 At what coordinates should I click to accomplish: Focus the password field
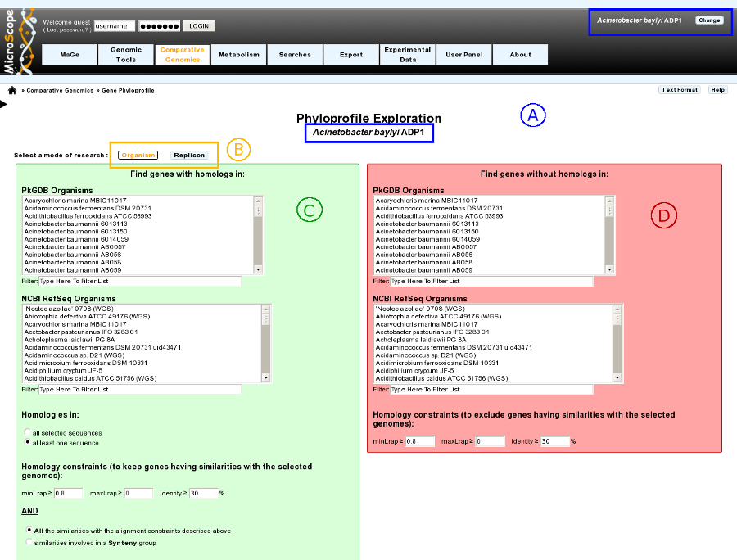click(160, 26)
